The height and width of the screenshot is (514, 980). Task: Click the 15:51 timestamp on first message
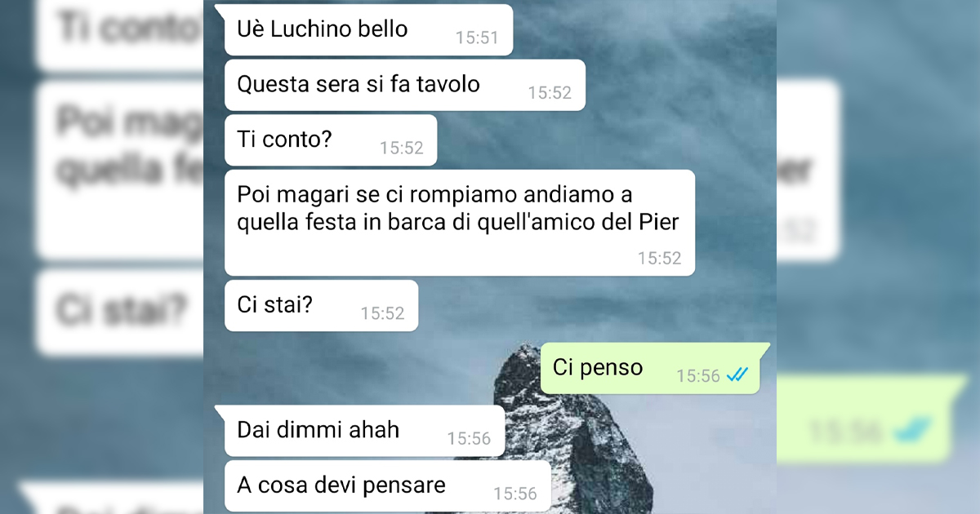click(x=477, y=38)
